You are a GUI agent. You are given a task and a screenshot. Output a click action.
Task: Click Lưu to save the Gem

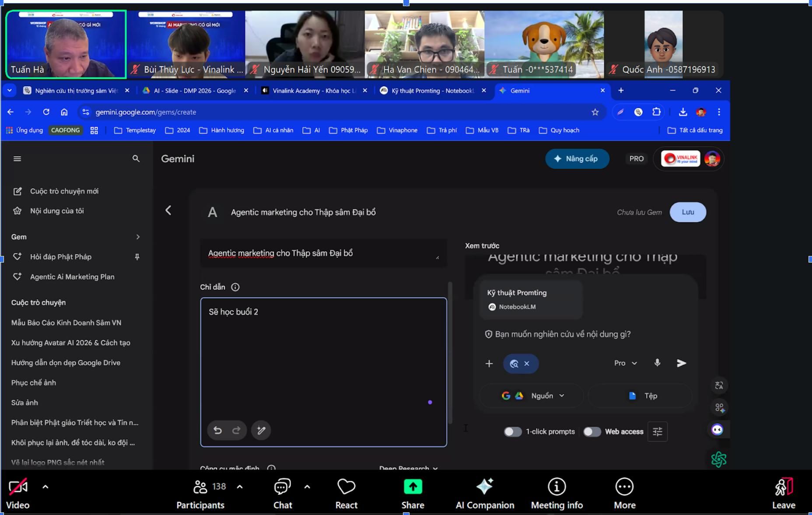click(x=688, y=212)
